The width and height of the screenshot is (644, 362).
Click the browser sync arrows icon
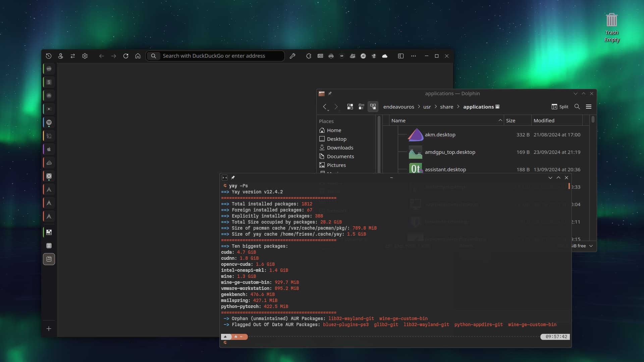pyautogui.click(x=73, y=56)
